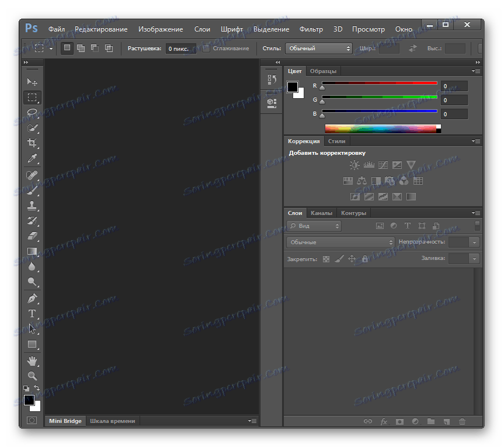Viewport: 504px width, 448px height.
Task: Select the Horizontal Type tool
Action: point(32,314)
